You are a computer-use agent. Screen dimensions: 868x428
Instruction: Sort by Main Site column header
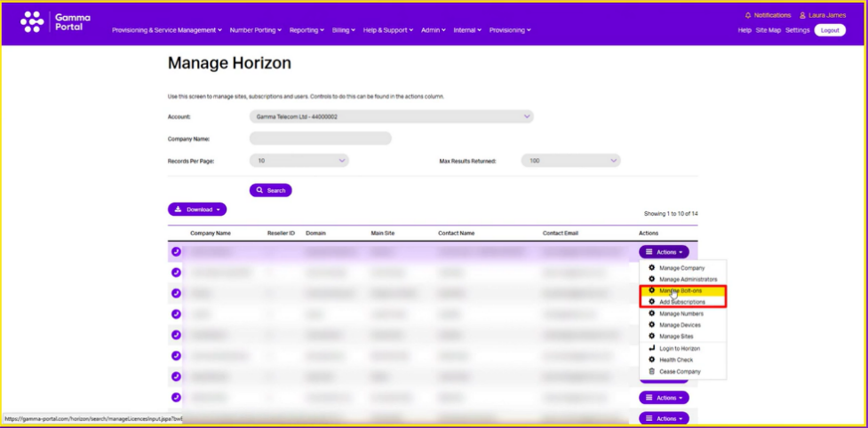(383, 234)
